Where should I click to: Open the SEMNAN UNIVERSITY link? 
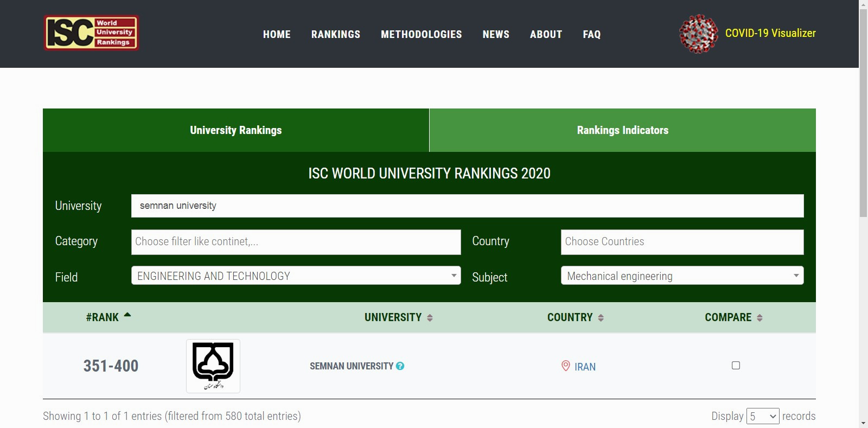(x=352, y=366)
